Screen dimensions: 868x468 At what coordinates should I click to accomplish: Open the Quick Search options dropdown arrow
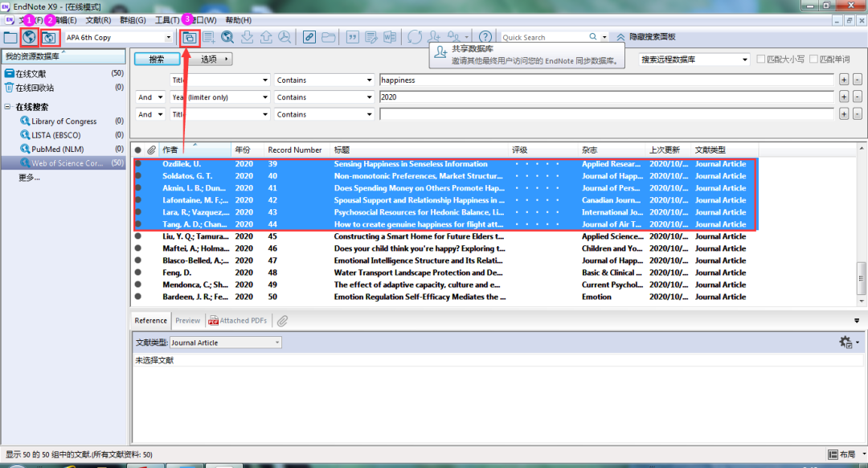pyautogui.click(x=604, y=37)
